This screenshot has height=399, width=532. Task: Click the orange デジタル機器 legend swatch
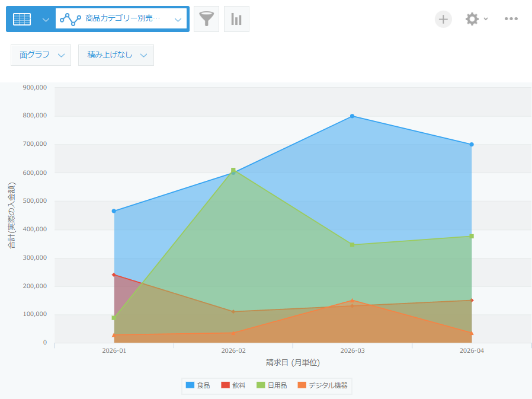[x=302, y=385]
